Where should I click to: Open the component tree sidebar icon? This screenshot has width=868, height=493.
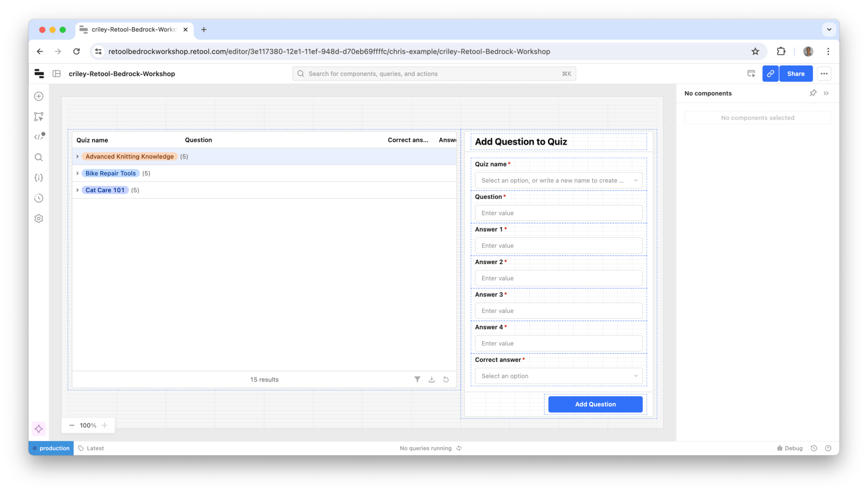click(39, 117)
